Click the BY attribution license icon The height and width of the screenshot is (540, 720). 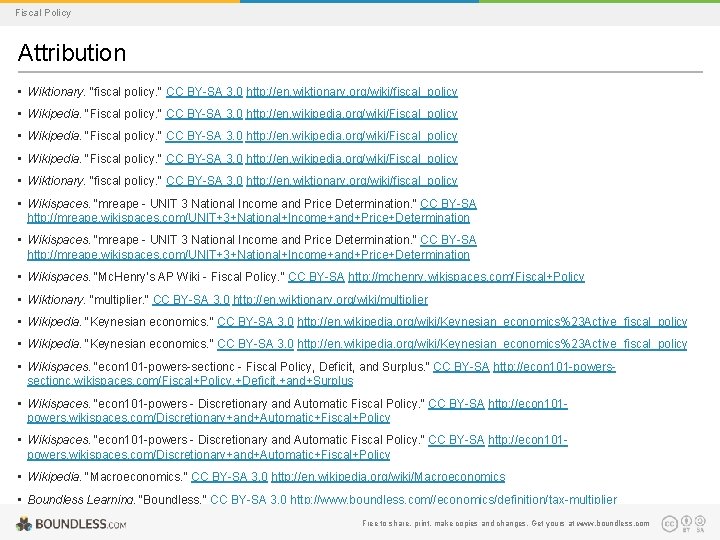[x=686, y=523]
